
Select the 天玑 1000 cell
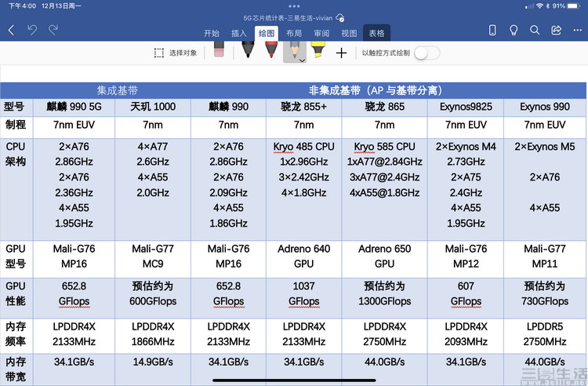pyautogui.click(x=153, y=107)
